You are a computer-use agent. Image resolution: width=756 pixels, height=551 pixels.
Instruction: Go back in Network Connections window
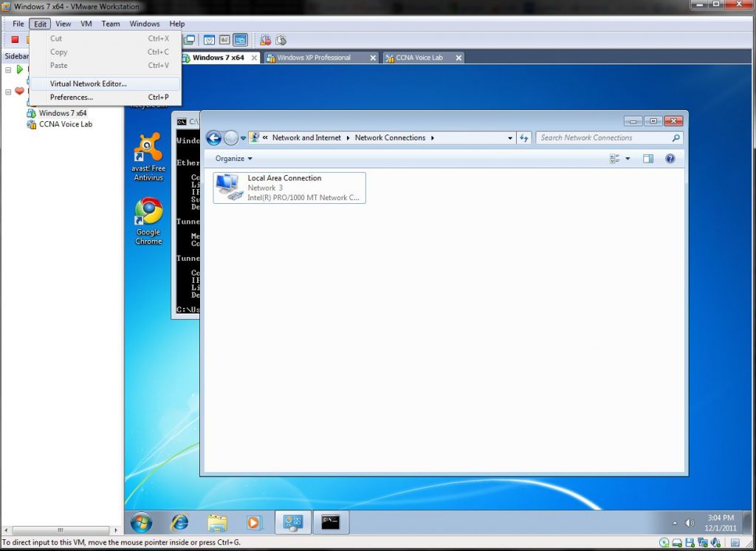[213, 138]
